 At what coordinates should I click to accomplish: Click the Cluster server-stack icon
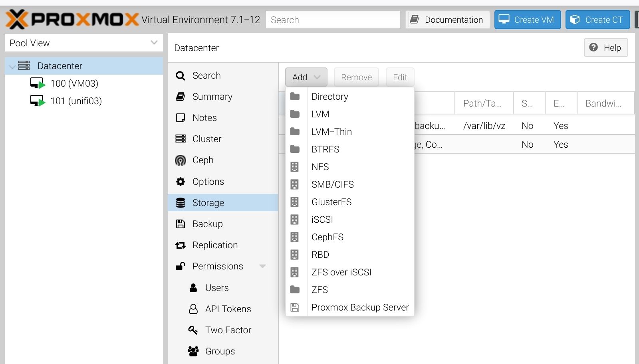pos(181,139)
